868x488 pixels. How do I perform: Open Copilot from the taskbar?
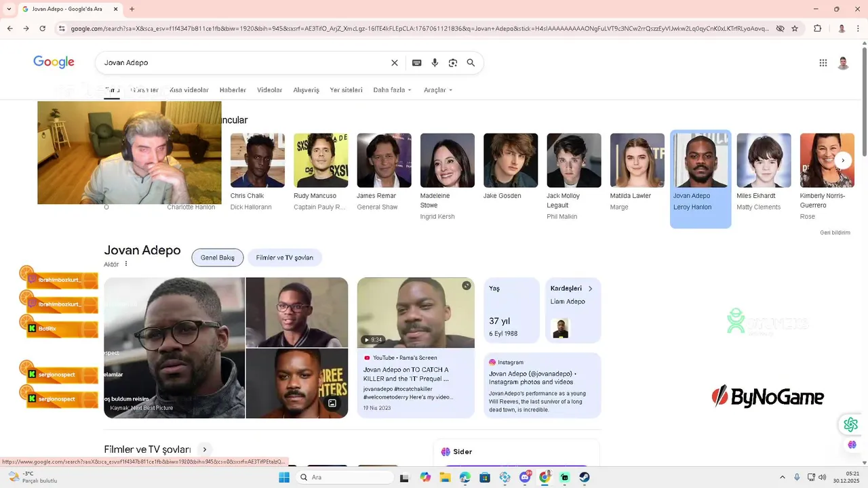click(425, 477)
